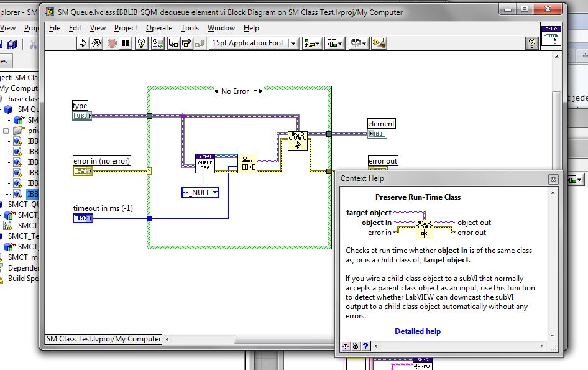Select the Dequeue Element node
Viewport: 588px width, 370px height.
[x=247, y=164]
